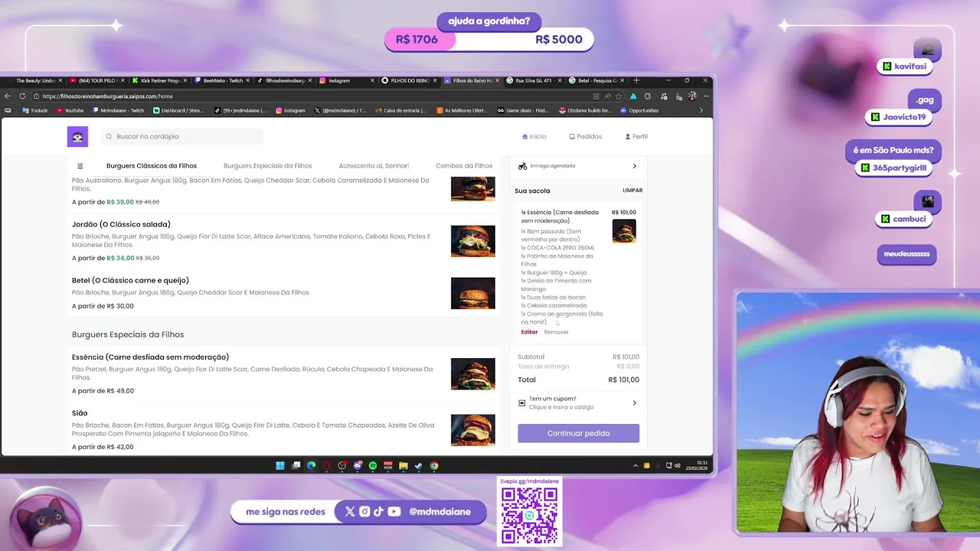Select Betel (O Clássico carne e queijo) title
This screenshot has width=980, height=551.
click(130, 280)
